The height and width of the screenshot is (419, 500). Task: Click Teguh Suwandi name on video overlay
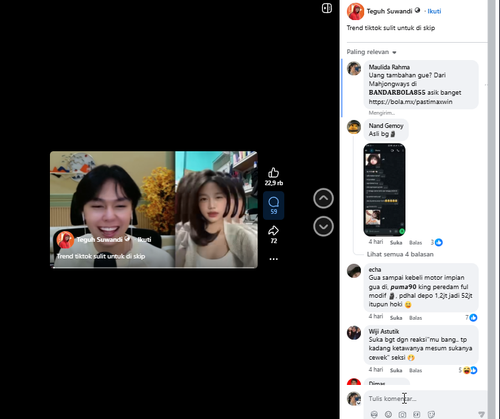tap(99, 239)
